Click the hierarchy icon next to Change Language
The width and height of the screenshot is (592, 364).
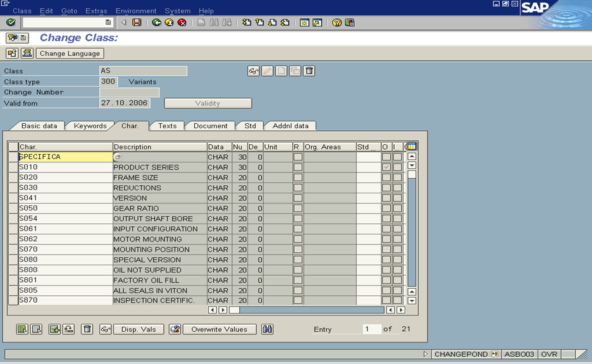click(27, 53)
